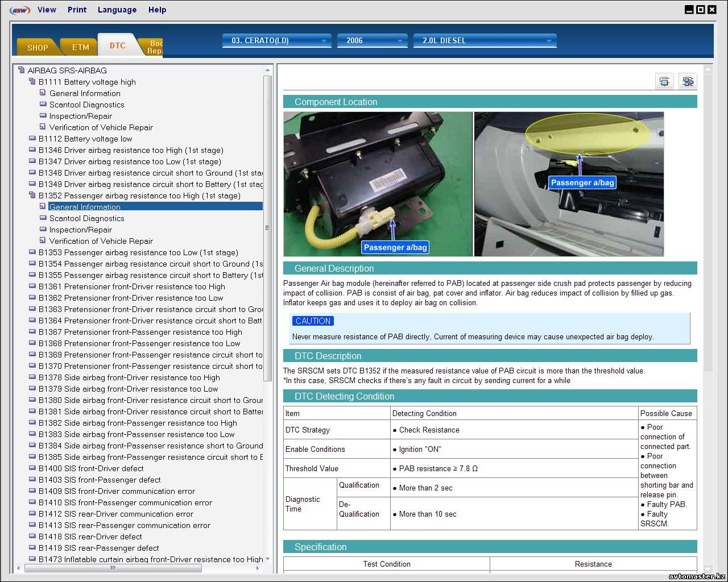Click the Threshold Value table cell
The width and height of the screenshot is (728, 582).
click(x=337, y=468)
